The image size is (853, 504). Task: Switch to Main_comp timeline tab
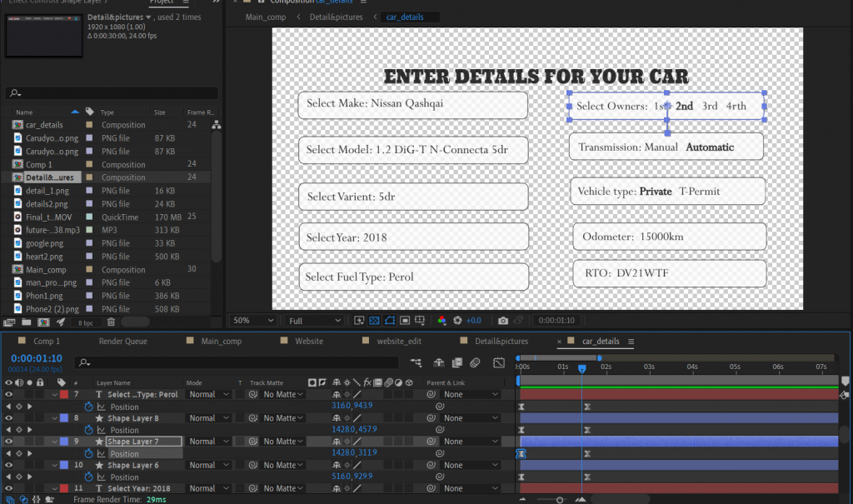point(222,342)
